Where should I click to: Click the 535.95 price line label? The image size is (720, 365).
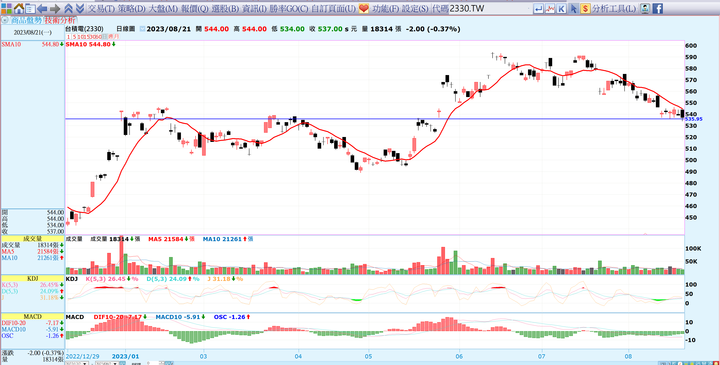pyautogui.click(x=693, y=119)
